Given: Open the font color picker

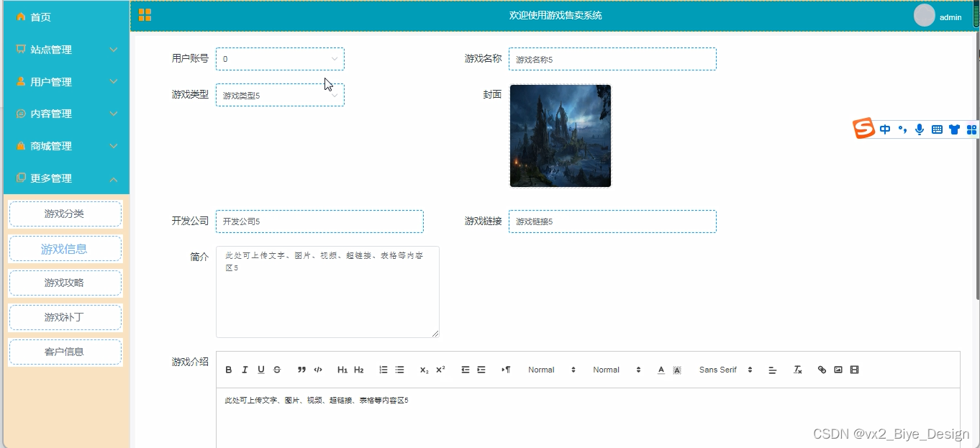Looking at the screenshot, I should pyautogui.click(x=661, y=370).
